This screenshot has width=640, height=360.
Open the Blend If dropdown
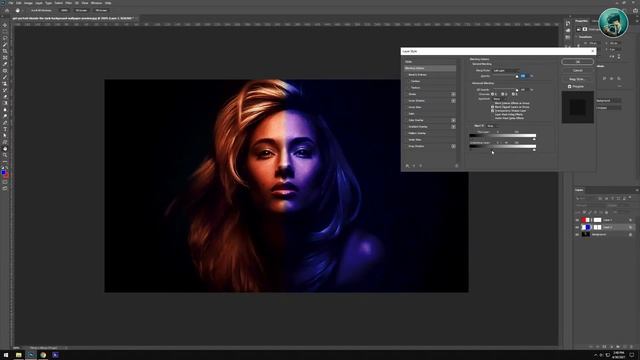point(492,126)
